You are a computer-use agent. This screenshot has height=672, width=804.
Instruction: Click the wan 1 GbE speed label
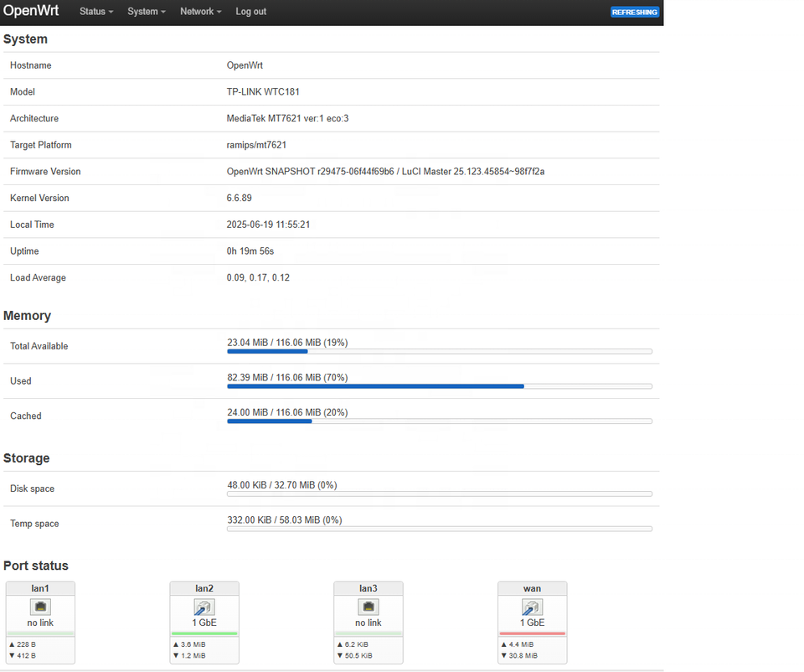533,623
